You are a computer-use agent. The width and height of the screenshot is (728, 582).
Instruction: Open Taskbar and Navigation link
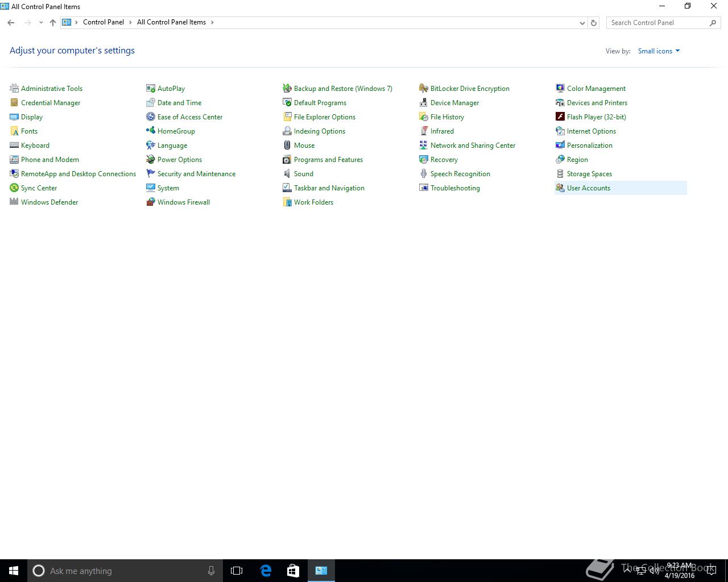(x=329, y=188)
